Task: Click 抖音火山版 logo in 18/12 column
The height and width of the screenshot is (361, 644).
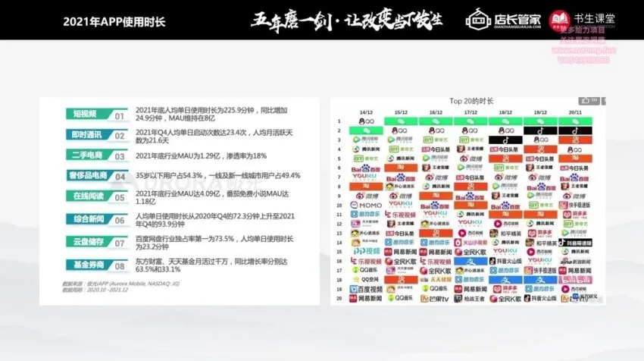Action: pos(505,261)
